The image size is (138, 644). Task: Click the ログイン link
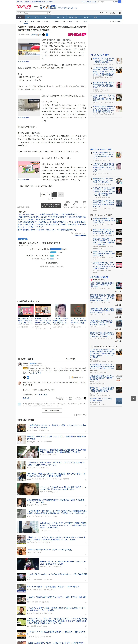42,8
